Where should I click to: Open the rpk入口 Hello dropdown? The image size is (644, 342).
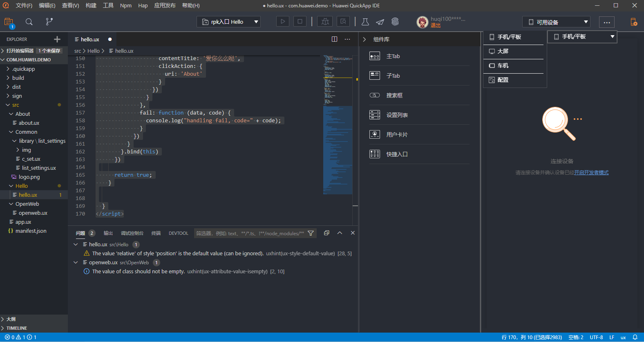[x=228, y=22]
